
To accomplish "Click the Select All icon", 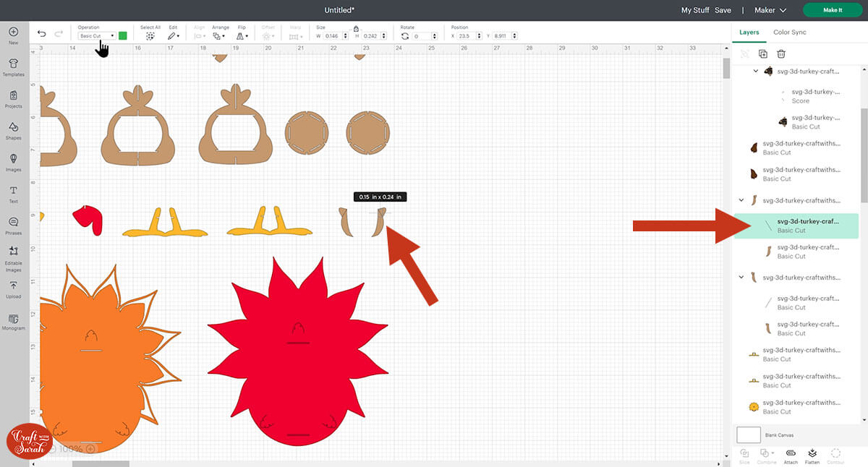I will coord(150,35).
